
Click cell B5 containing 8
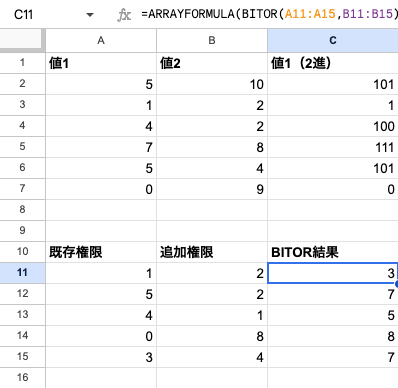point(212,147)
